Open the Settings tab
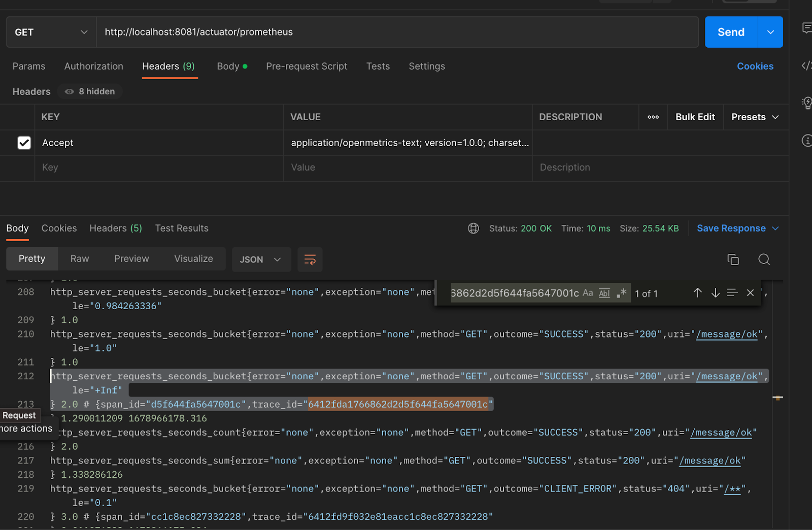Image resolution: width=812 pixels, height=530 pixels. (x=427, y=67)
